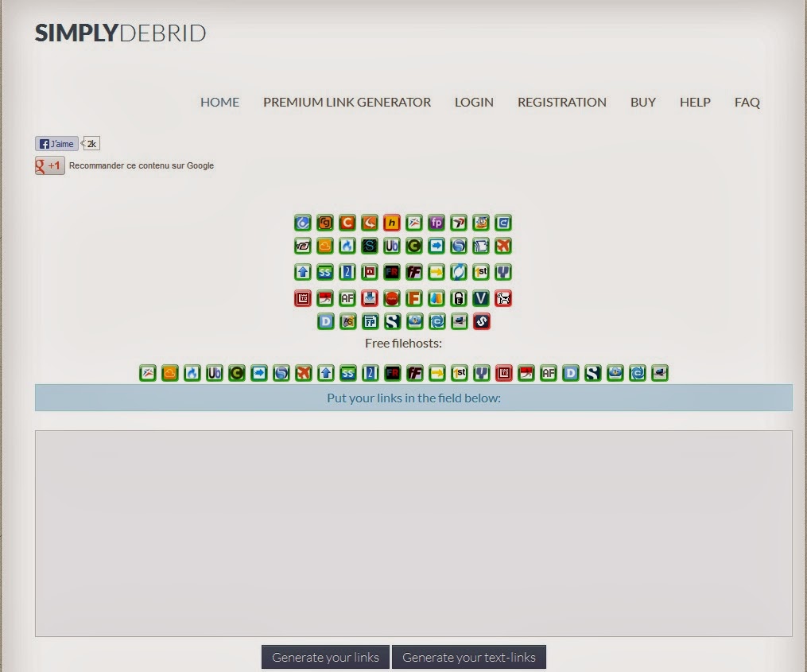Image resolution: width=807 pixels, height=672 pixels.
Task: Click the purple 'fp' filehost icon
Action: 436,223
